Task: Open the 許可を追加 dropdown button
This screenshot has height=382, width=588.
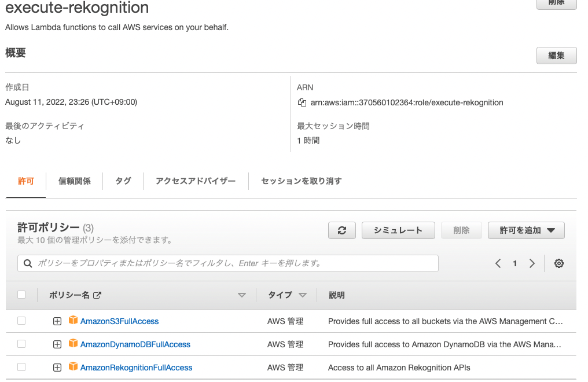Action: [x=526, y=230]
